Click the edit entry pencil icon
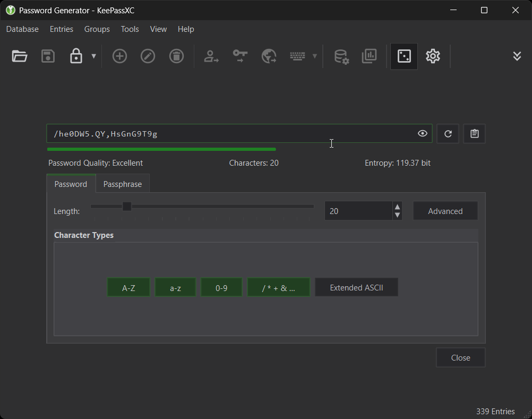 148,56
